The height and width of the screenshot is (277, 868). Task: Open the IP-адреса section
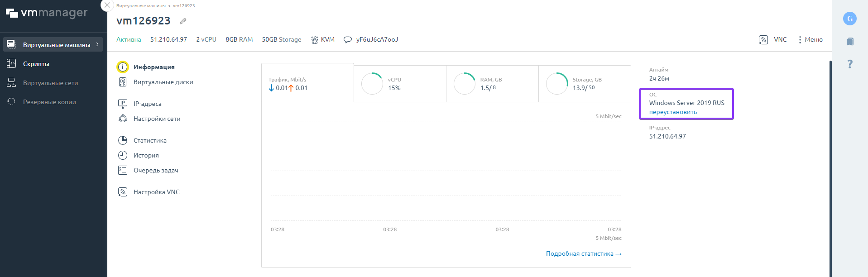pyautogui.click(x=147, y=104)
